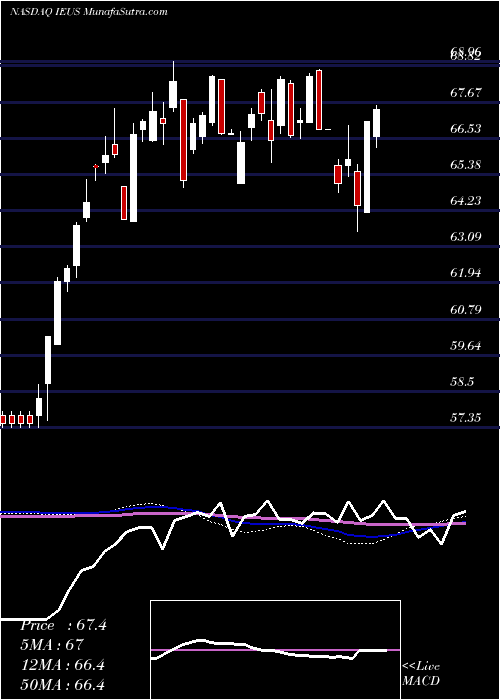This screenshot has width=500, height=700.
Task: Click the 5MA : 67 readout
Action: pos(52,645)
